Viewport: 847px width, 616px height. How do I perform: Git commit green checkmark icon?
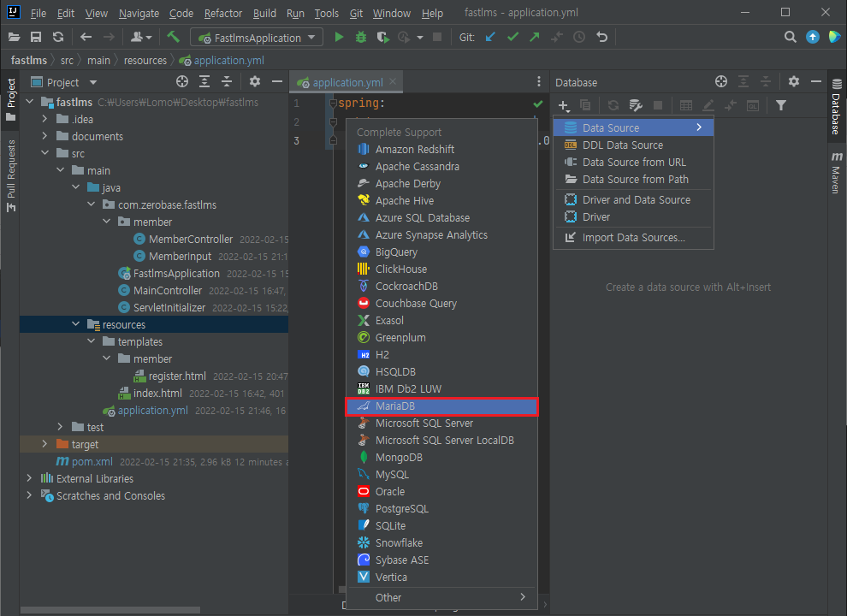[x=512, y=38]
